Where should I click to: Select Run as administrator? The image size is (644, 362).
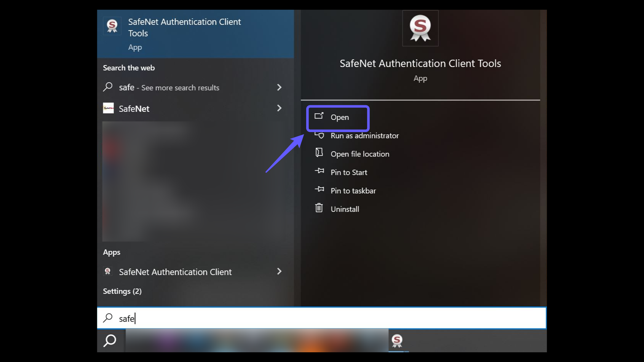pos(365,135)
